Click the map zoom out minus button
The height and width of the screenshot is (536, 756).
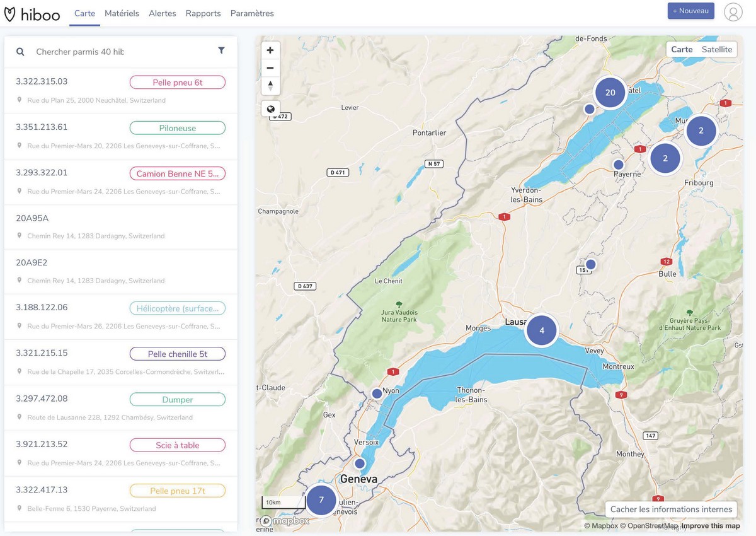point(270,68)
